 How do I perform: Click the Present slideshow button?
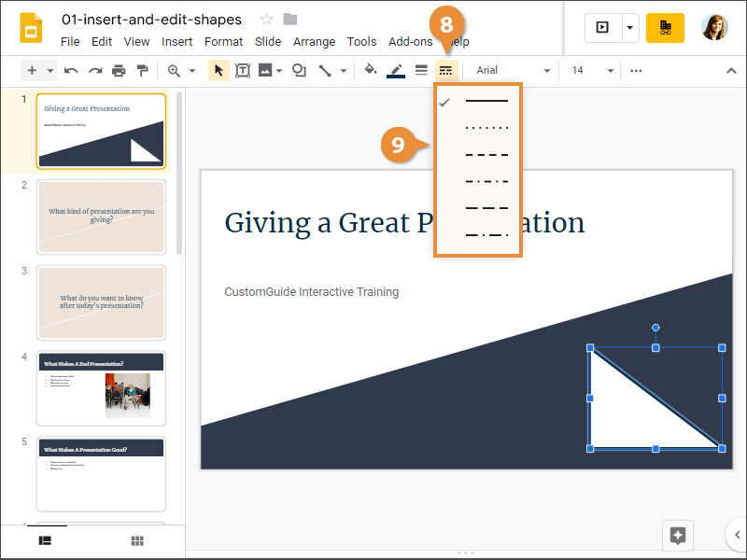pyautogui.click(x=602, y=28)
